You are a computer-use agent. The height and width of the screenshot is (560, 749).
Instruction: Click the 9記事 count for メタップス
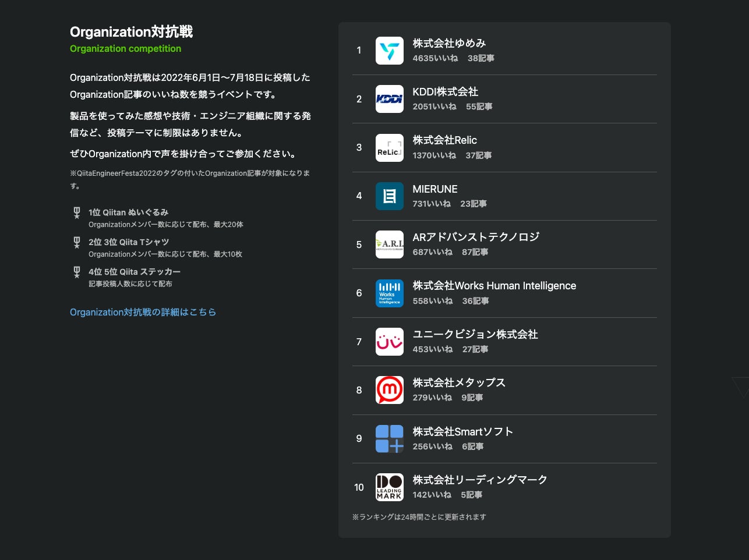[472, 398]
